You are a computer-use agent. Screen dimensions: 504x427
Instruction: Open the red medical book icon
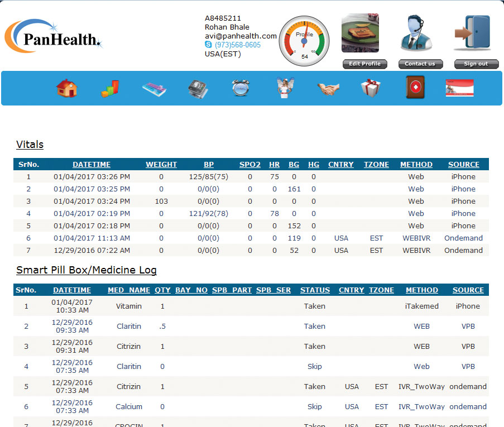click(415, 88)
